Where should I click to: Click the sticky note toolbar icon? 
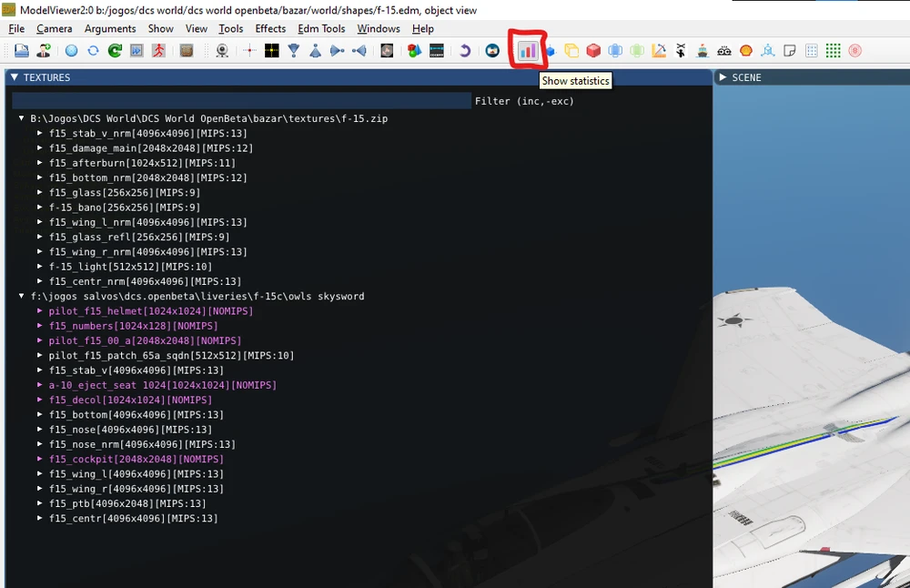pos(789,50)
